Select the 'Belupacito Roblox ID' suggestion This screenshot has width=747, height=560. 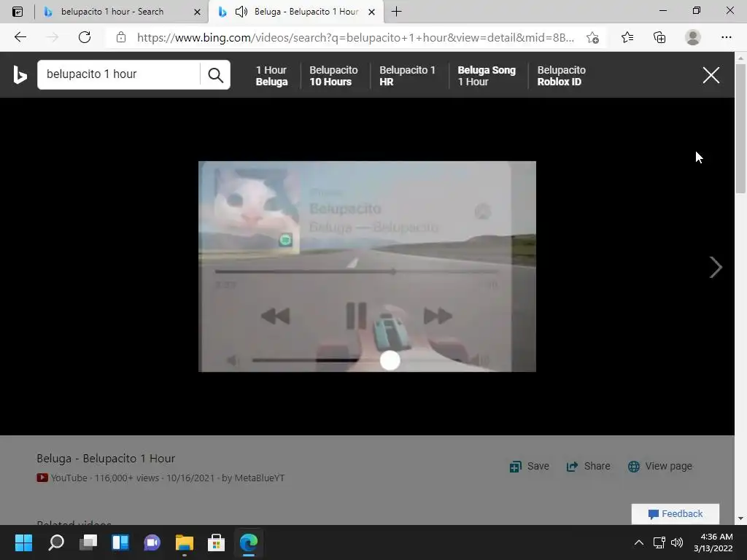(x=561, y=76)
